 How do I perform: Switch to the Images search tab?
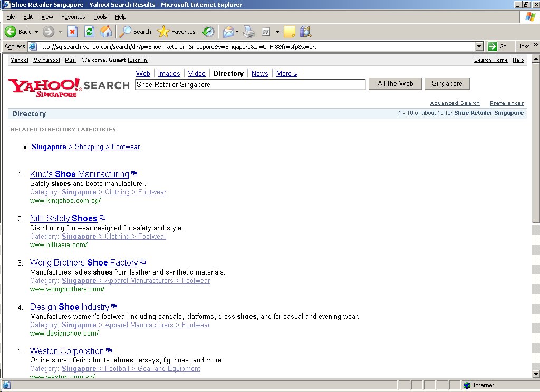pyautogui.click(x=169, y=74)
